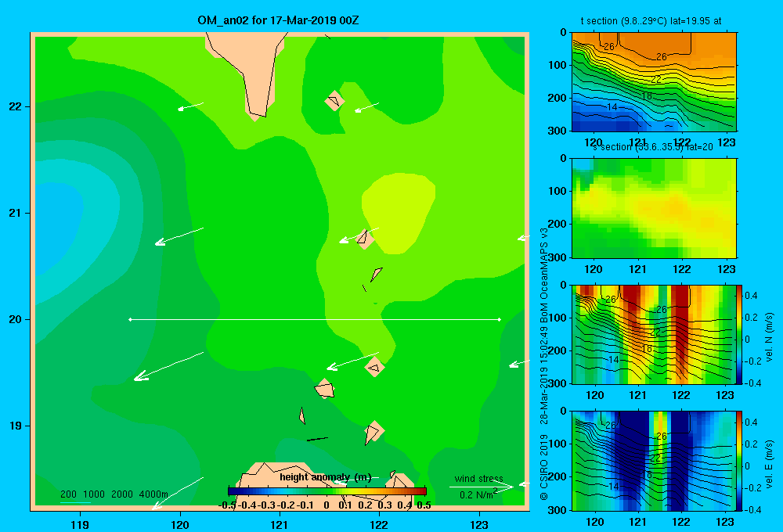
Task: Click longitude label 123 on main map
Action: (479, 525)
